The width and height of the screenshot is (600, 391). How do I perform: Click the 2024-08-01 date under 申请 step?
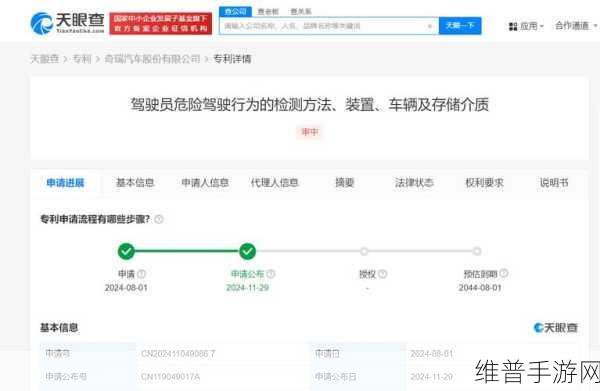pyautogui.click(x=126, y=288)
